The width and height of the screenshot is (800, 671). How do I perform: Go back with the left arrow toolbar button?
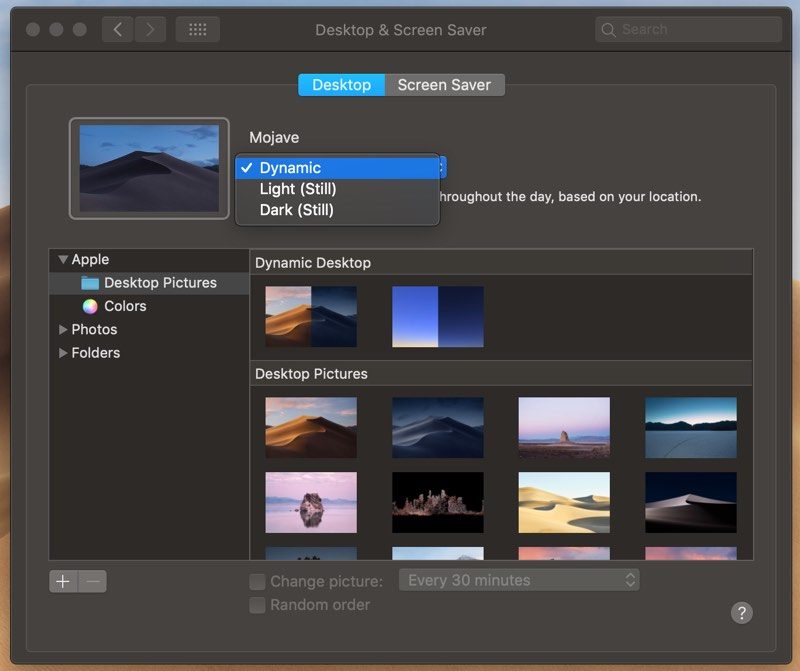point(118,30)
